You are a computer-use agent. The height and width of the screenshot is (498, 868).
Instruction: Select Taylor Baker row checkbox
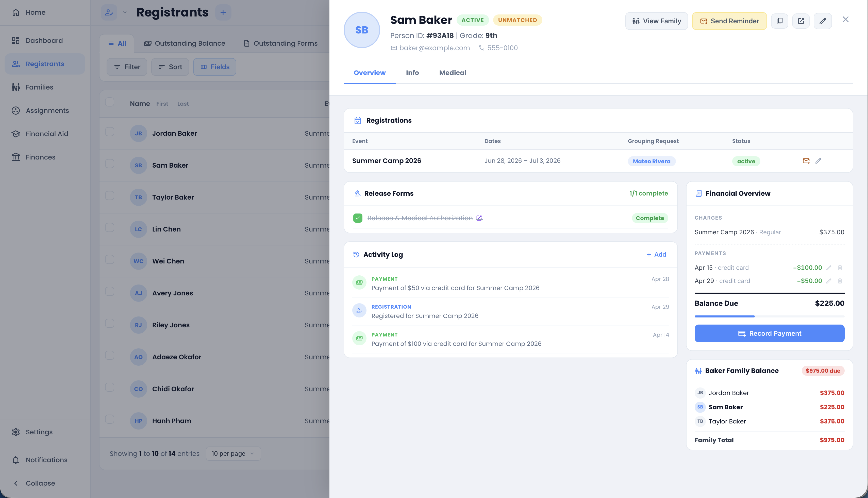pyautogui.click(x=110, y=196)
